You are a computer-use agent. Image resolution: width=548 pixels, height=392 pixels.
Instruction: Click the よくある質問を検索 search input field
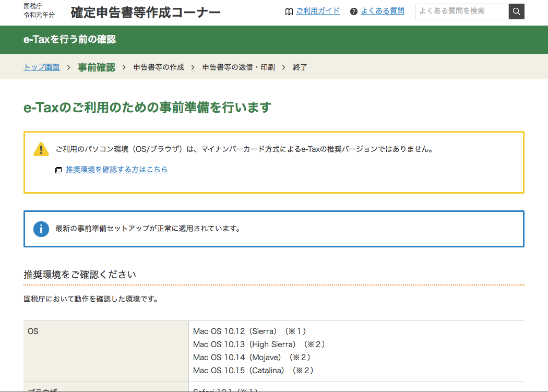click(461, 11)
